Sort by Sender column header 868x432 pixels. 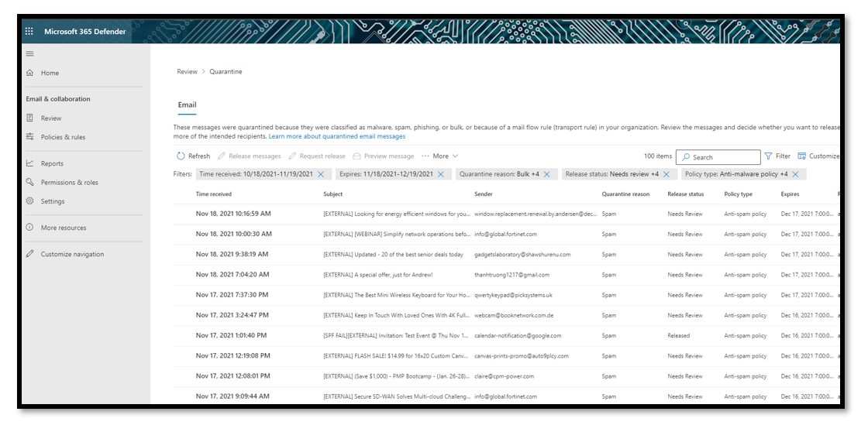click(x=484, y=194)
